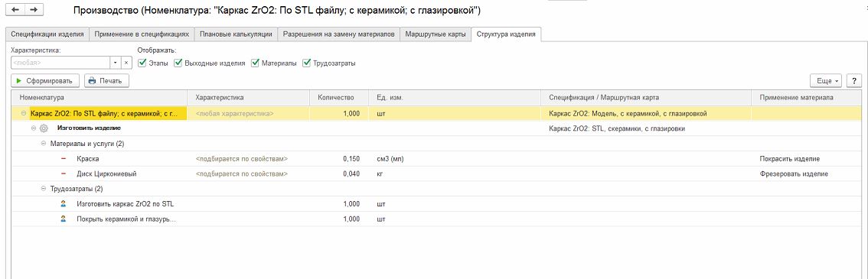This screenshot has width=868, height=279.
Task: Click the worker icon beside Покрыть керамикой и глазурь
Action: pyautogui.click(x=63, y=219)
